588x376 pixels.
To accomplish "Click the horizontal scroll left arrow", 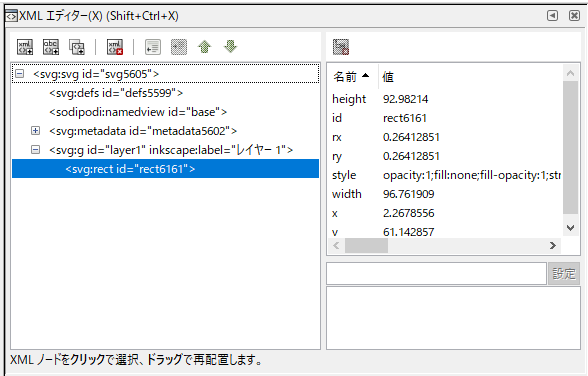I will (x=336, y=246).
